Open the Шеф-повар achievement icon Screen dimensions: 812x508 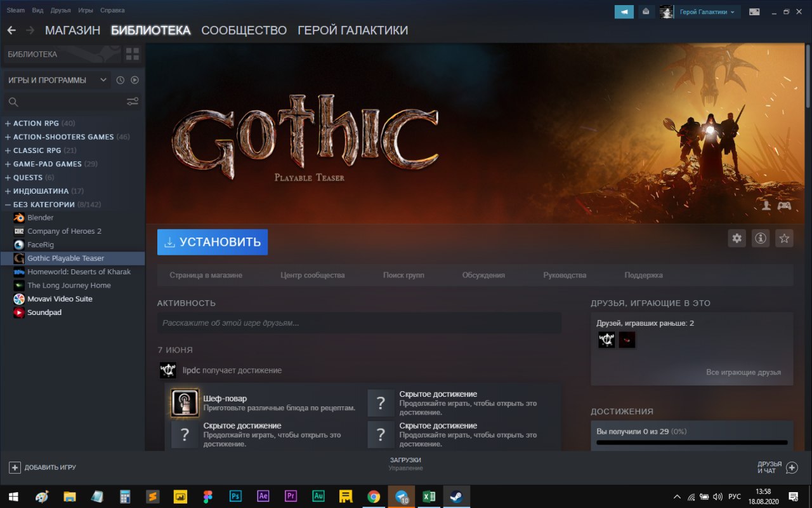(185, 403)
